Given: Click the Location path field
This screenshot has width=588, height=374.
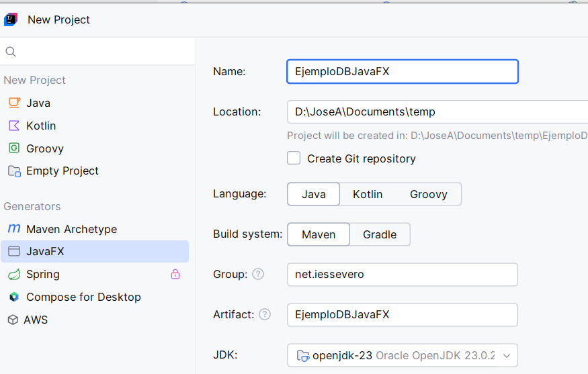Looking at the screenshot, I should click(437, 111).
